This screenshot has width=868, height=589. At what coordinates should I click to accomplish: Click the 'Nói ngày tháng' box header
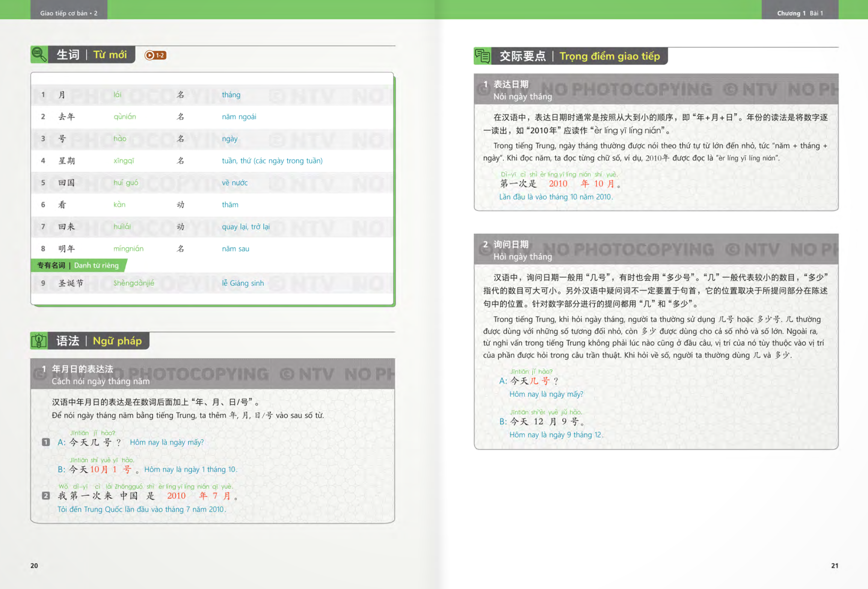(x=522, y=97)
